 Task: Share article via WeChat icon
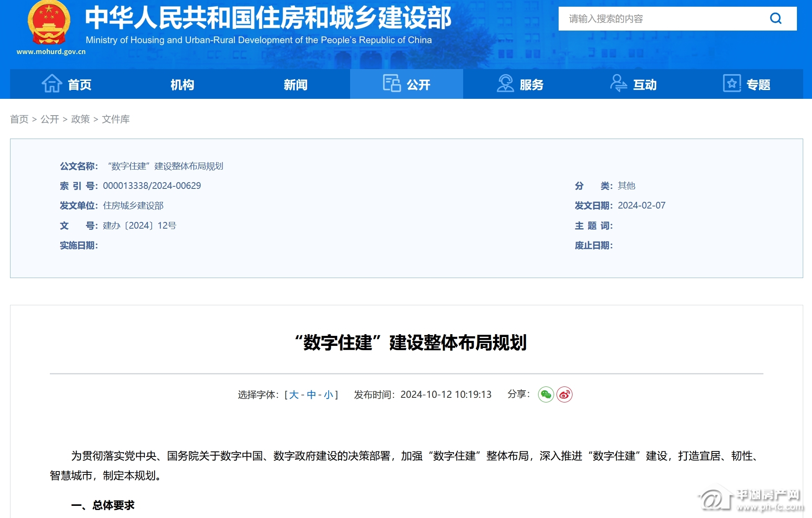546,394
